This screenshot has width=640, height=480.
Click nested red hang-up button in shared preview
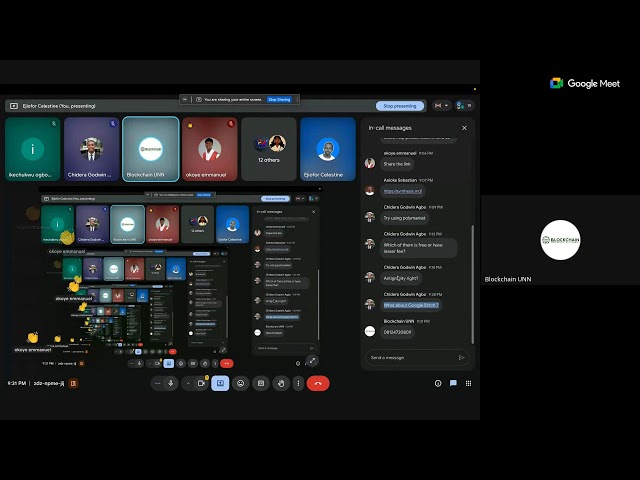(227, 363)
